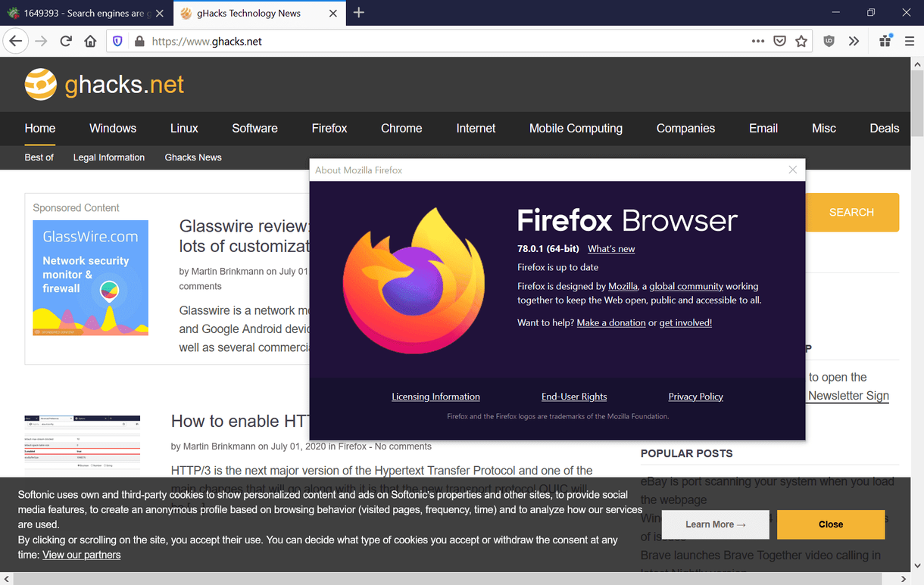Go to the Internet category
The width and height of the screenshot is (924, 585).
tap(476, 128)
